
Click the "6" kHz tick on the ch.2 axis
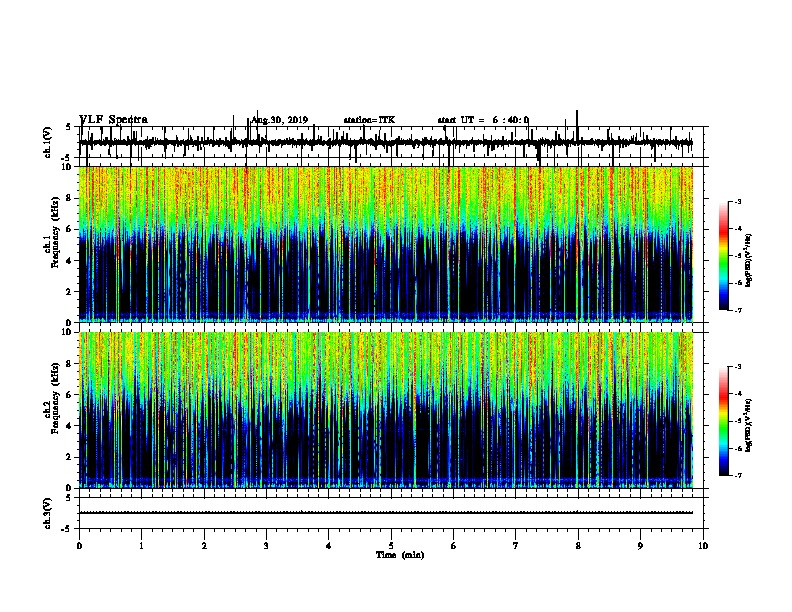(70, 395)
